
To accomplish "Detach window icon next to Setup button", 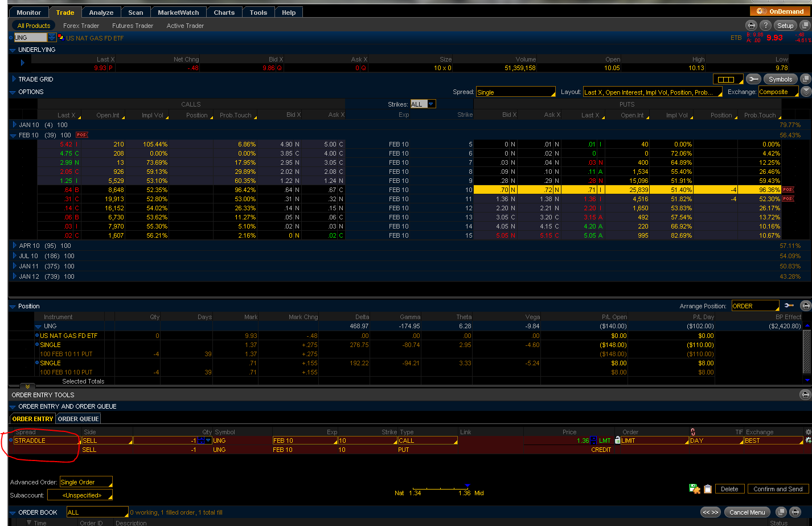I will coord(805,26).
